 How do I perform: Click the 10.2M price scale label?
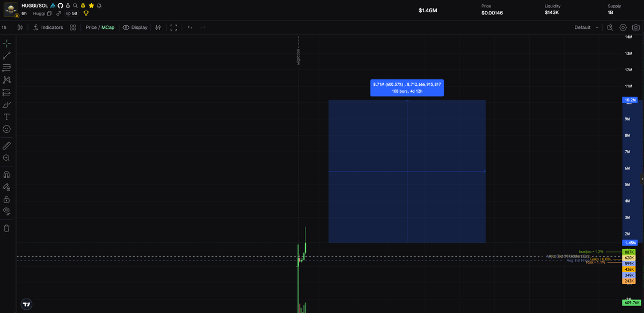pos(630,100)
